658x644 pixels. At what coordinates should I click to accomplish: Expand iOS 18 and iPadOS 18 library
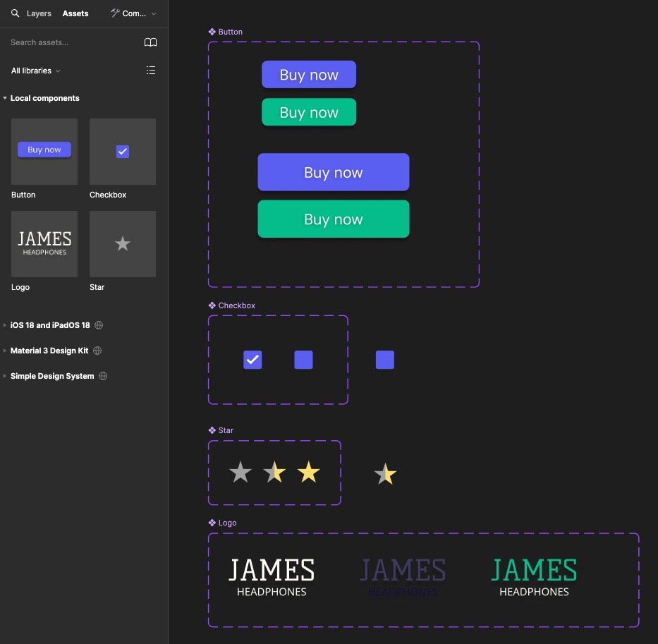(5, 325)
